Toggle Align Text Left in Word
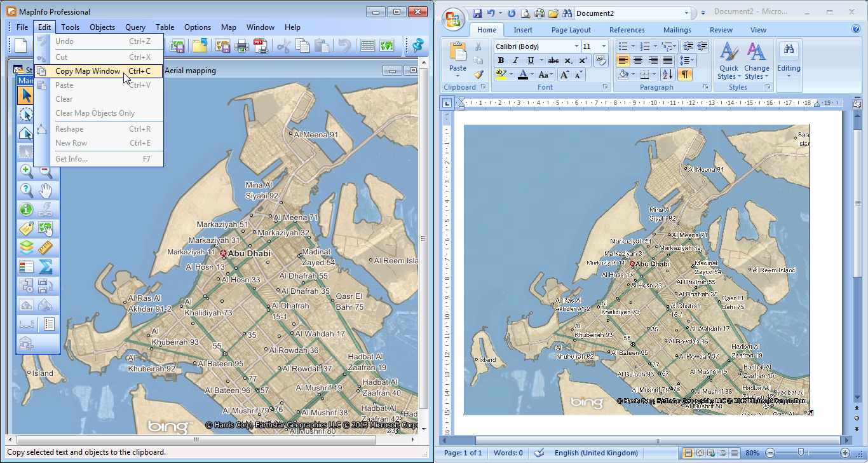The image size is (868, 463). (623, 60)
